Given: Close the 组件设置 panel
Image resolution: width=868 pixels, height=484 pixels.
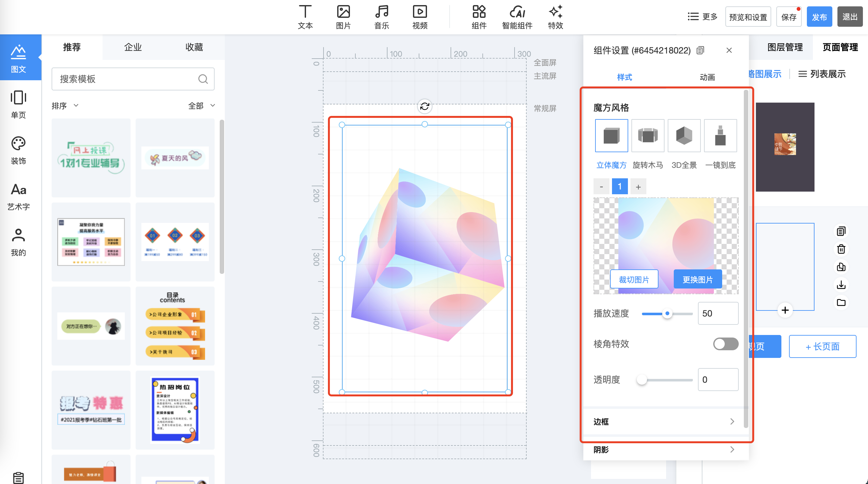Looking at the screenshot, I should pos(729,50).
